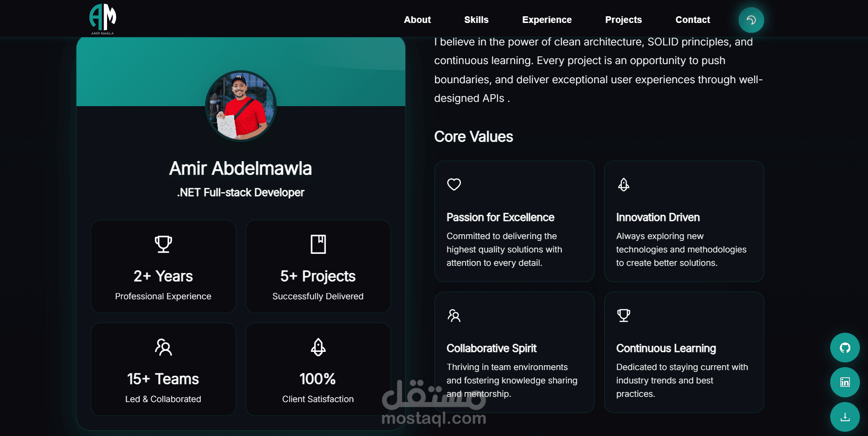Image resolution: width=868 pixels, height=436 pixels.
Task: Click the download resume floating button
Action: tap(845, 417)
